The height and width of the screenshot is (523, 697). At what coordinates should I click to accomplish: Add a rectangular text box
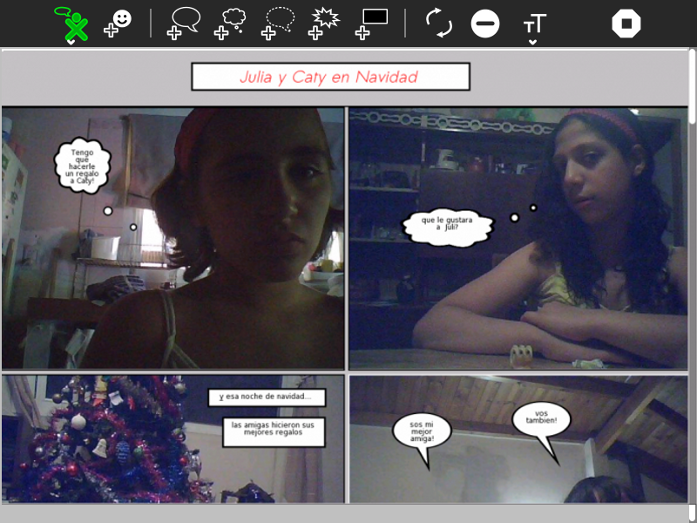[x=372, y=23]
